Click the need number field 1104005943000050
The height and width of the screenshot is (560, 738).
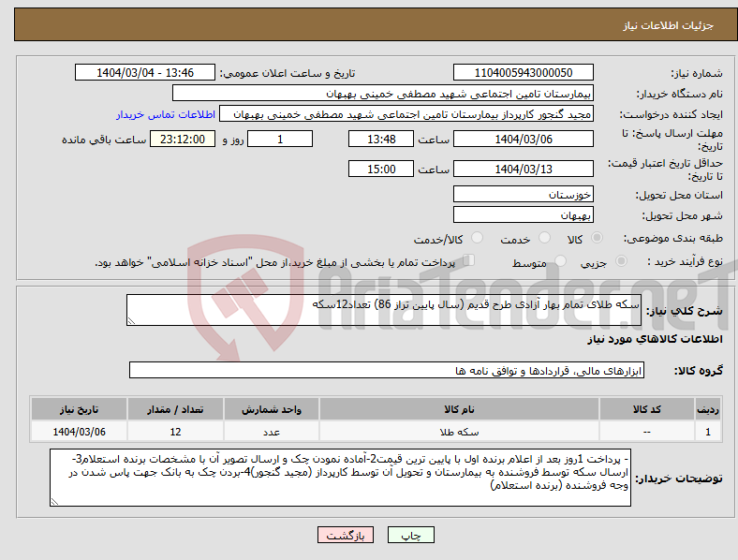(x=523, y=72)
